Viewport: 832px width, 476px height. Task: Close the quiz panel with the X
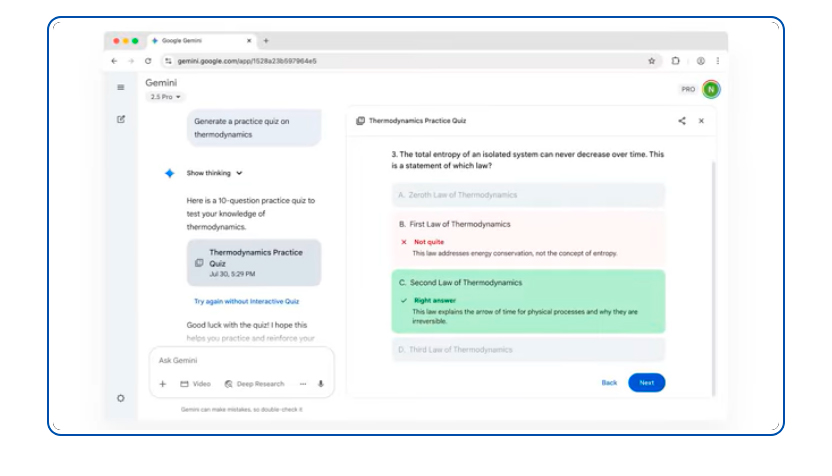[x=701, y=121]
